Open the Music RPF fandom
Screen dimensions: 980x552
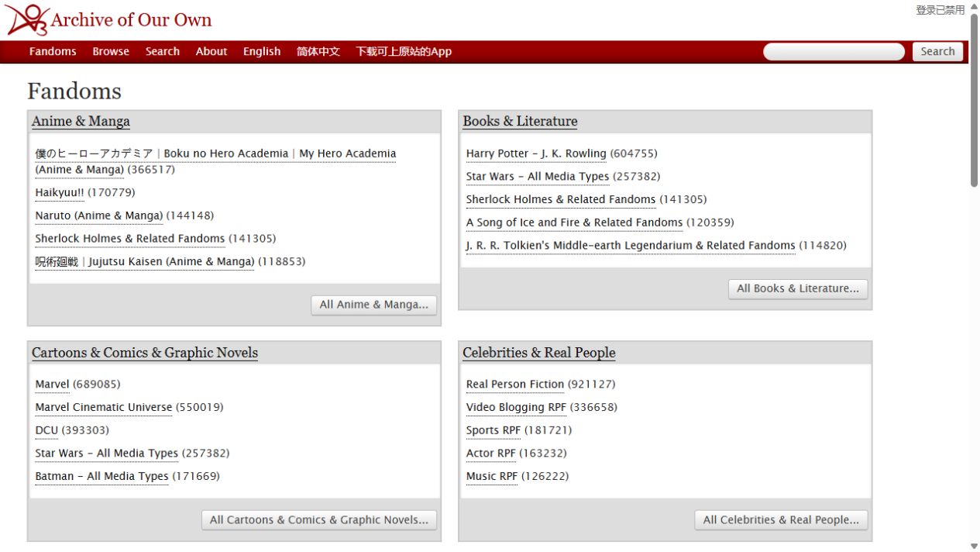(492, 477)
